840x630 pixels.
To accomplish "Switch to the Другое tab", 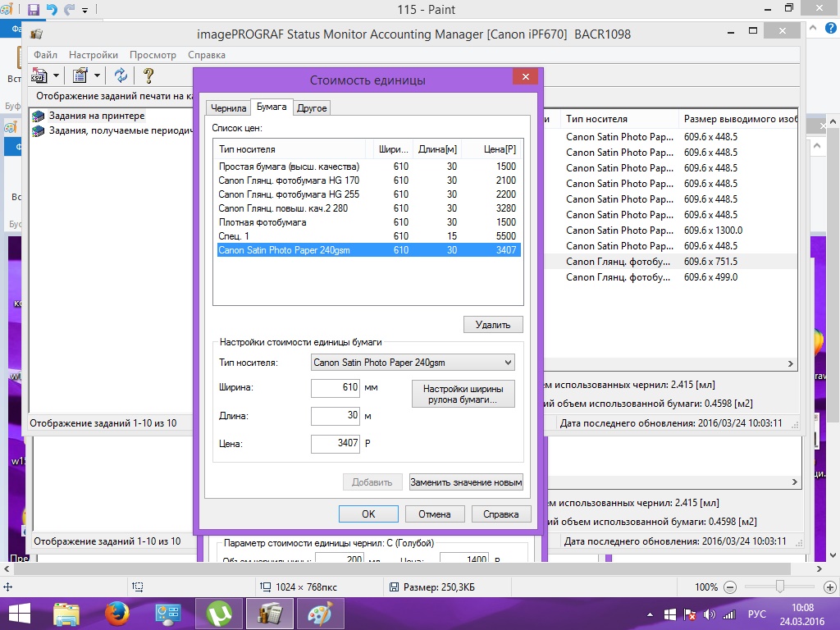I will 312,107.
